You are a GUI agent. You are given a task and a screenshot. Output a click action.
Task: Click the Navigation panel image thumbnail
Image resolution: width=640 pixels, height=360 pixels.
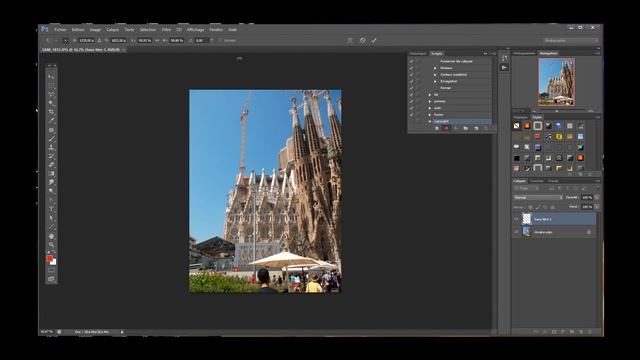tap(556, 82)
